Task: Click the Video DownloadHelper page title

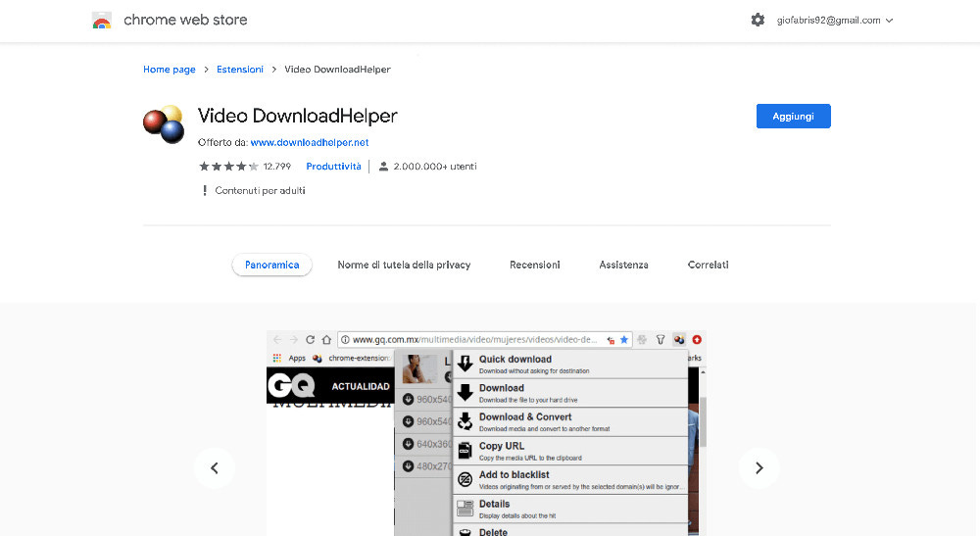Action: click(x=298, y=116)
